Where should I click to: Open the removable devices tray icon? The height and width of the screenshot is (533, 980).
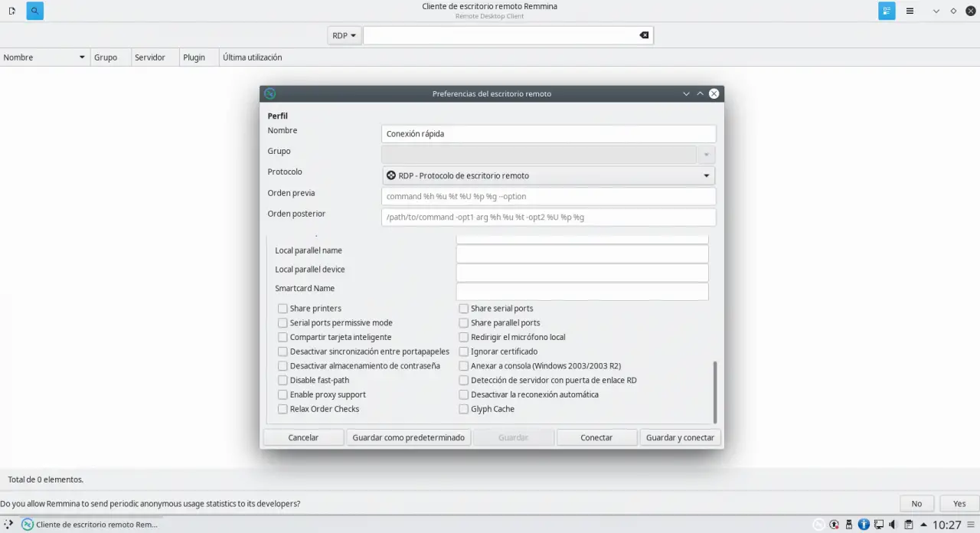click(x=849, y=525)
